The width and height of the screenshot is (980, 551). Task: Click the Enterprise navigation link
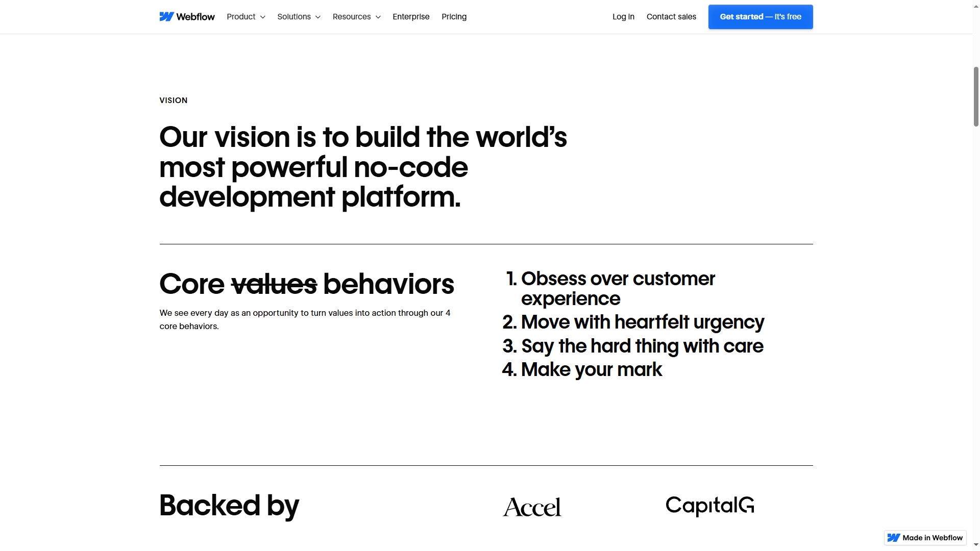click(x=411, y=17)
